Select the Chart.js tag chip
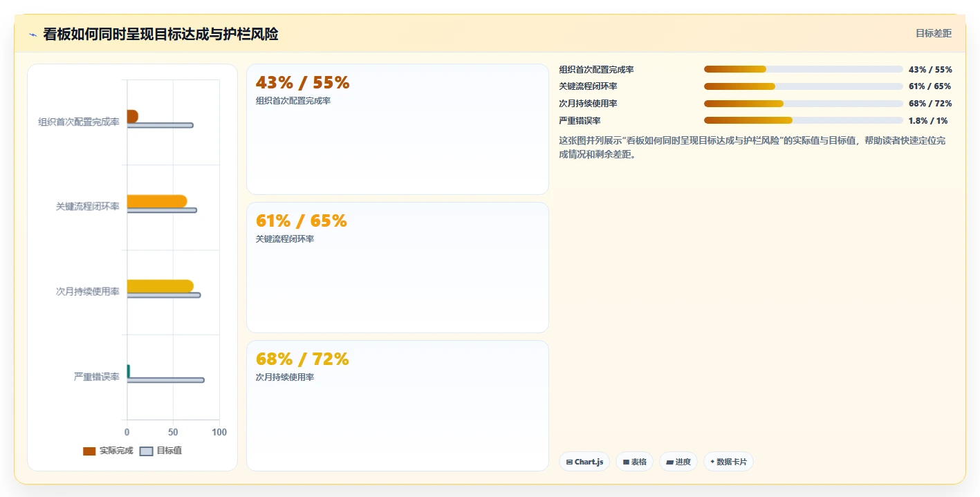The width and height of the screenshot is (980, 497). [584, 462]
